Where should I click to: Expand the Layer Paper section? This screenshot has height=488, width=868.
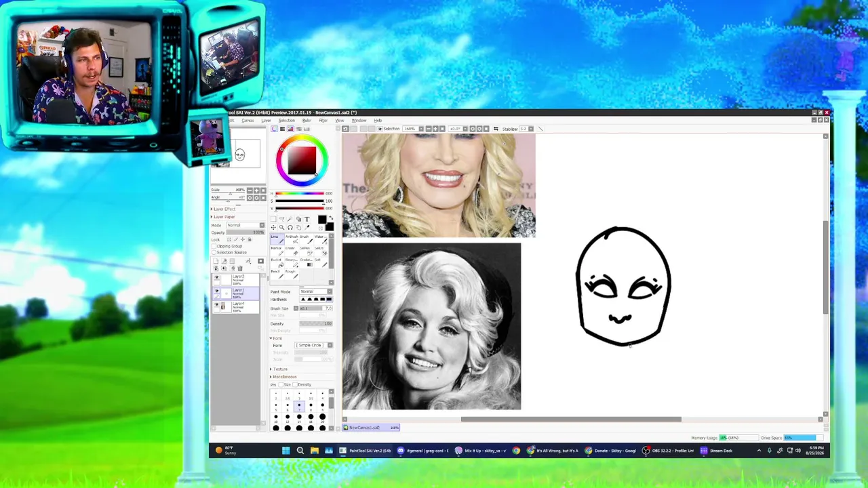[x=223, y=217]
